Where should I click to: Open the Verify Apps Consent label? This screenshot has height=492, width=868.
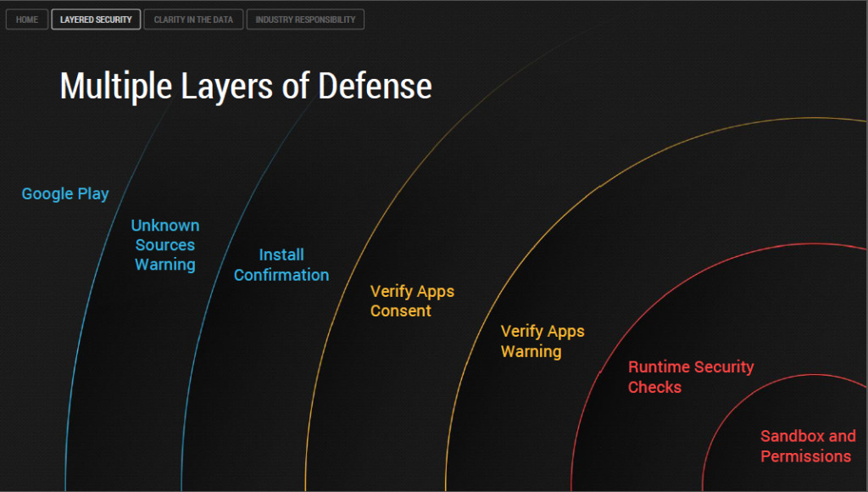pos(412,301)
